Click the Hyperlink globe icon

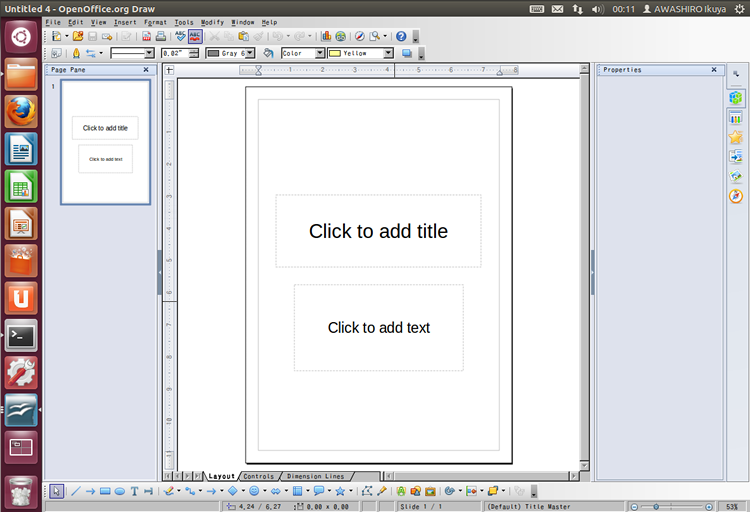pyautogui.click(x=341, y=36)
